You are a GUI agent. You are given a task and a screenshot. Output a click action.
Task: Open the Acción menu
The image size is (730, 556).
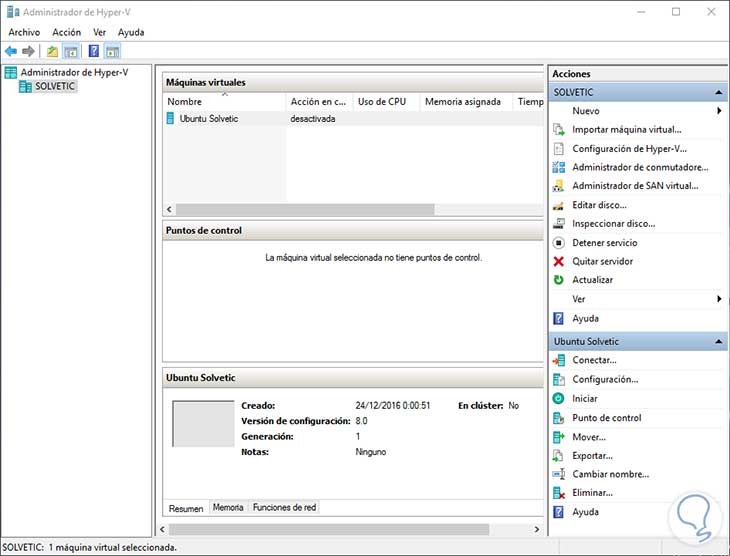[67, 32]
